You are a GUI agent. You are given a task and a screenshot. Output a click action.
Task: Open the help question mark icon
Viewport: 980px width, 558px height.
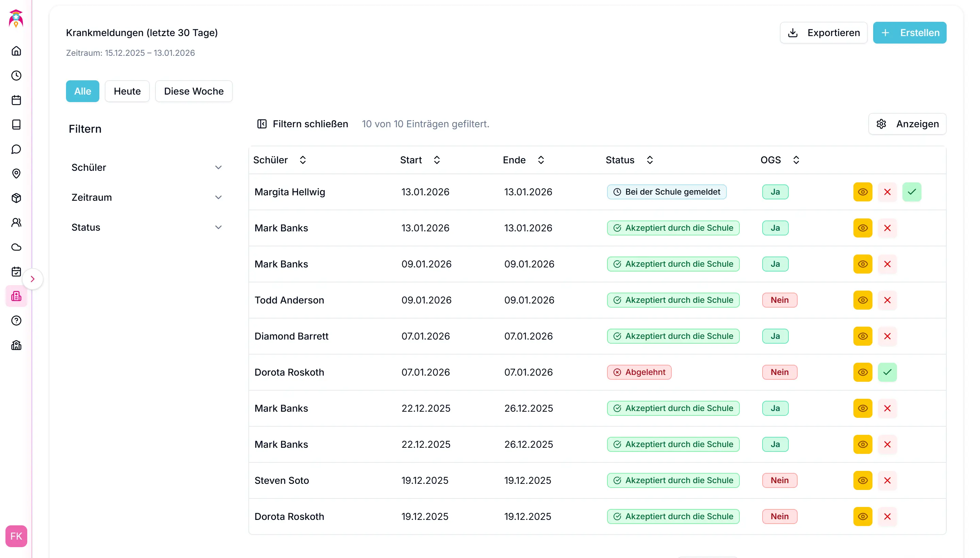[16, 321]
